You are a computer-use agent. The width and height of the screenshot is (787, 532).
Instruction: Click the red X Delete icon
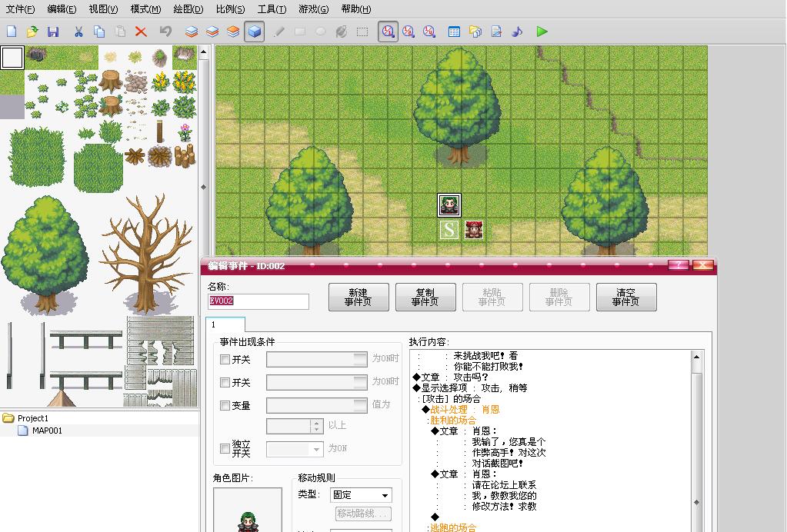(x=141, y=32)
